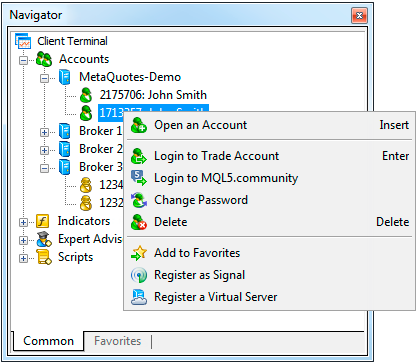The height and width of the screenshot is (362, 418).
Task: Select the Broker 3 label
Action: pyautogui.click(x=101, y=167)
